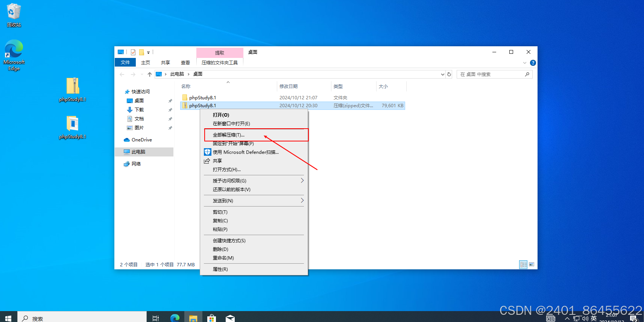Click search magnifier icon in Explorer
This screenshot has height=322, width=644.
pyautogui.click(x=527, y=74)
